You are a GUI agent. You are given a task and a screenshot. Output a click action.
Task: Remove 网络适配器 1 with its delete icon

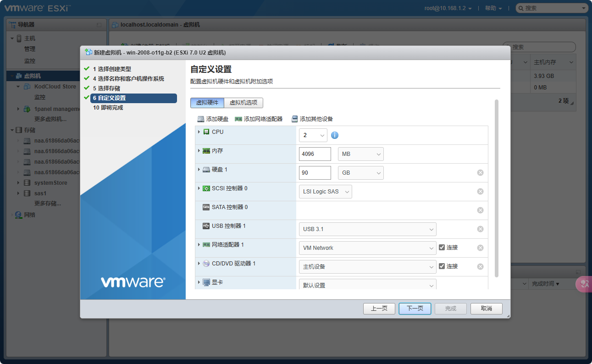coord(480,248)
